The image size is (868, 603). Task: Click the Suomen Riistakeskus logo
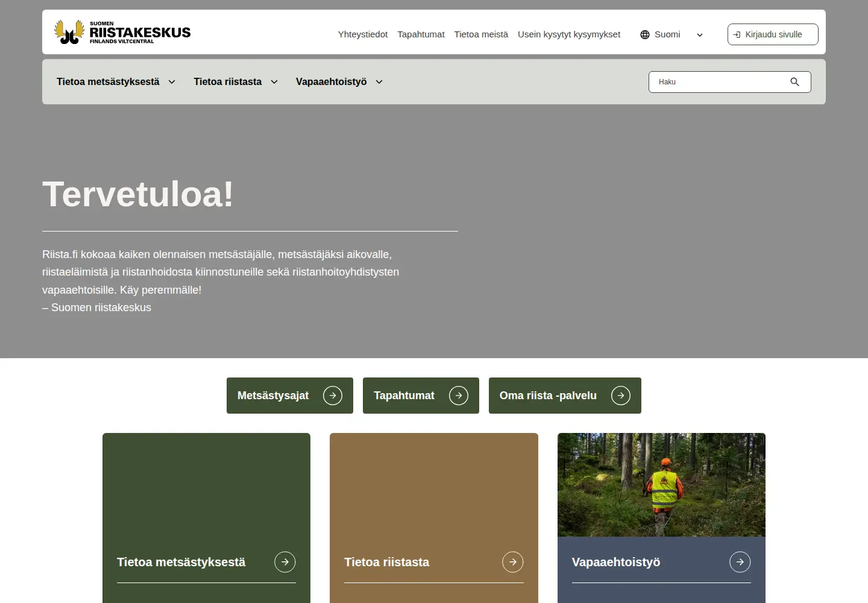click(x=122, y=32)
